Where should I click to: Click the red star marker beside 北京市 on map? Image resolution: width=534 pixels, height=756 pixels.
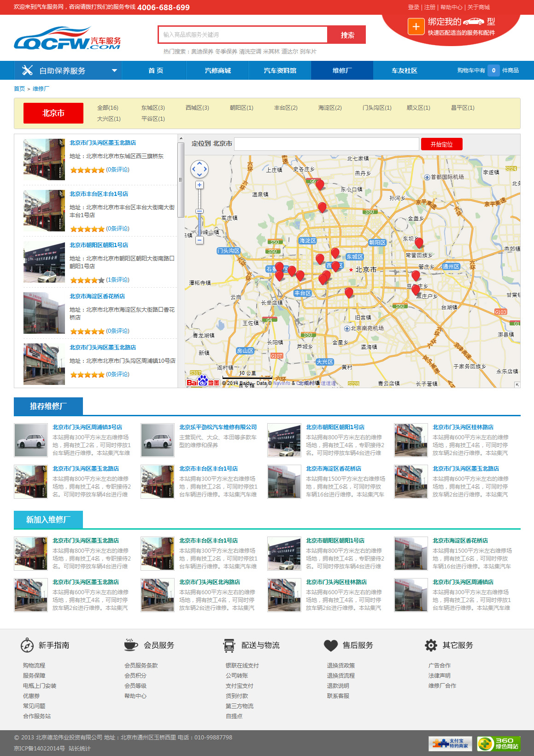351,270
